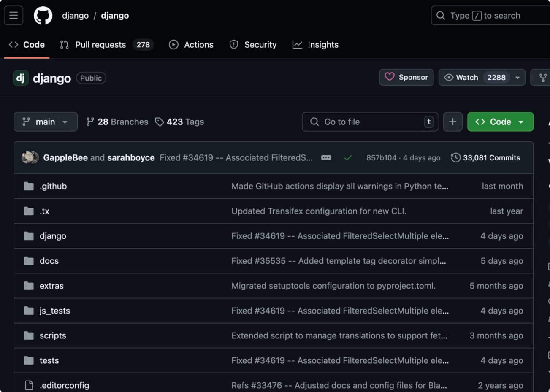The width and height of the screenshot is (550, 392).
Task: Open the extras folder name
Action: click(x=51, y=286)
